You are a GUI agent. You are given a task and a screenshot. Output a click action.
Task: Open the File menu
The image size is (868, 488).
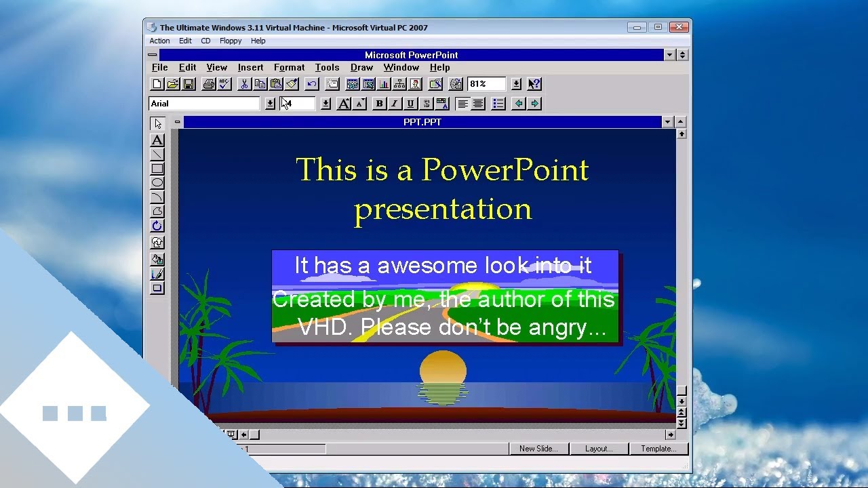click(160, 68)
